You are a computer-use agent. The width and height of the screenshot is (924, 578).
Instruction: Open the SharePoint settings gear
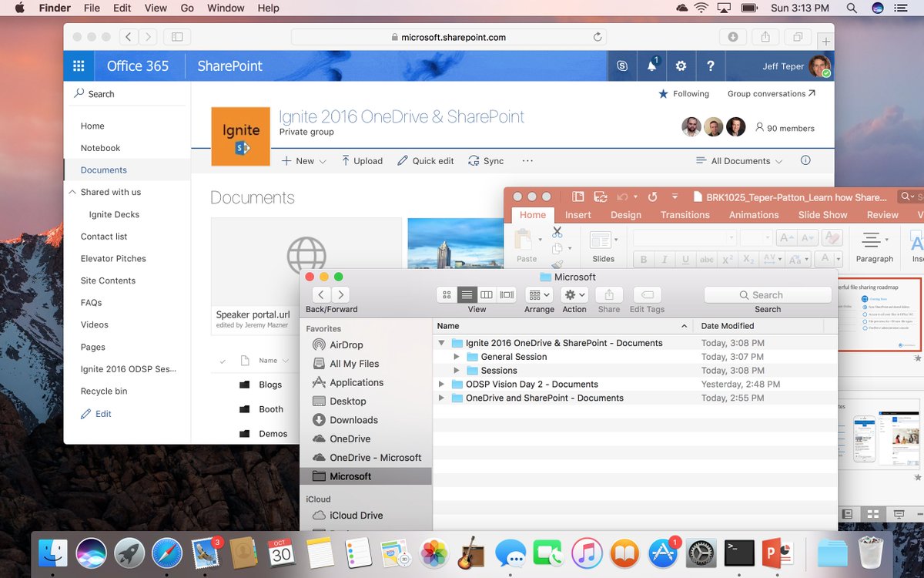tap(681, 66)
